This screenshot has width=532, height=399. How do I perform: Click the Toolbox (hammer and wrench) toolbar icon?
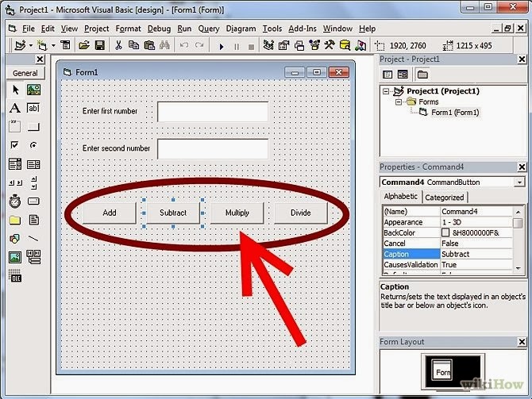[330, 45]
